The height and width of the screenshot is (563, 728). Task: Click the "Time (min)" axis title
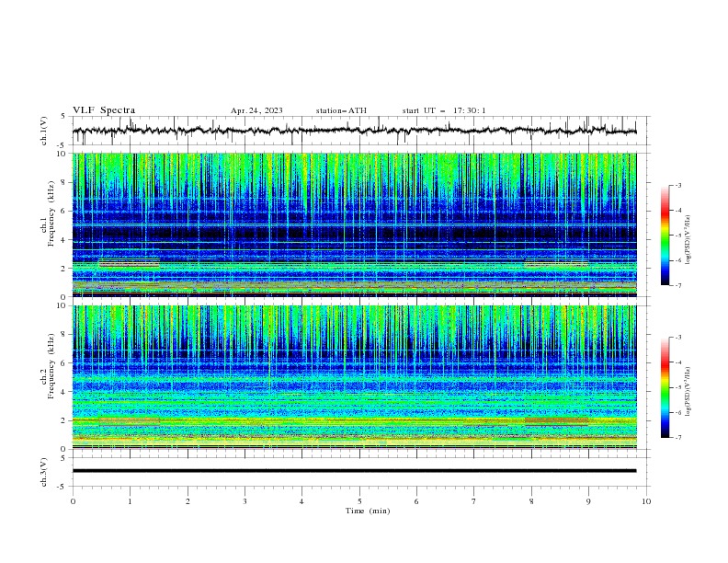368,511
